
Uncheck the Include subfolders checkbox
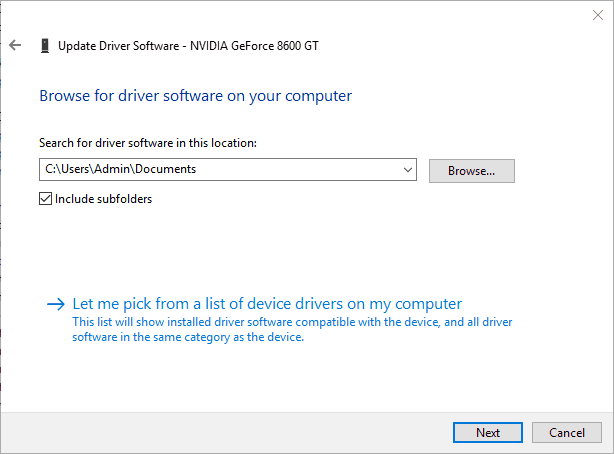tap(45, 199)
